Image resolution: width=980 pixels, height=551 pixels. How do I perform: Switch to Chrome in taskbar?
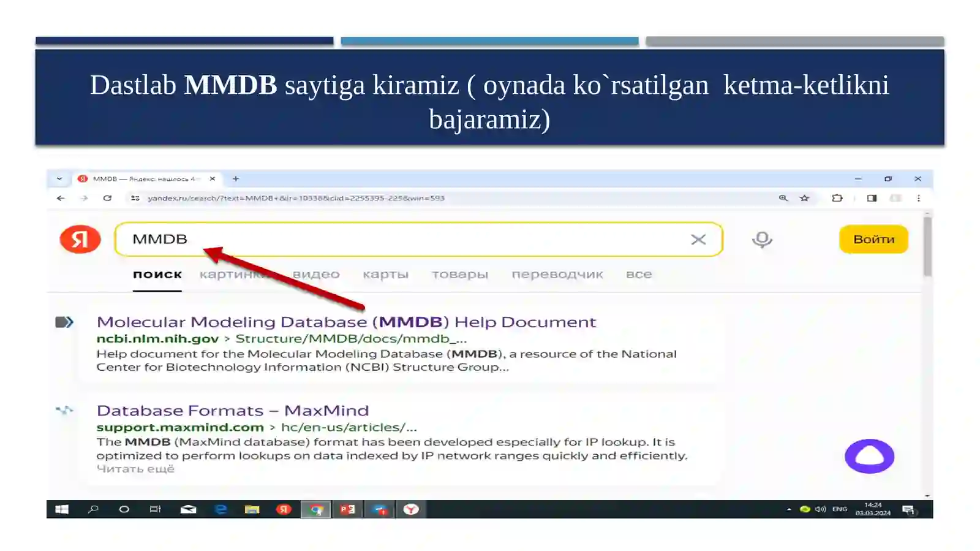pos(316,509)
